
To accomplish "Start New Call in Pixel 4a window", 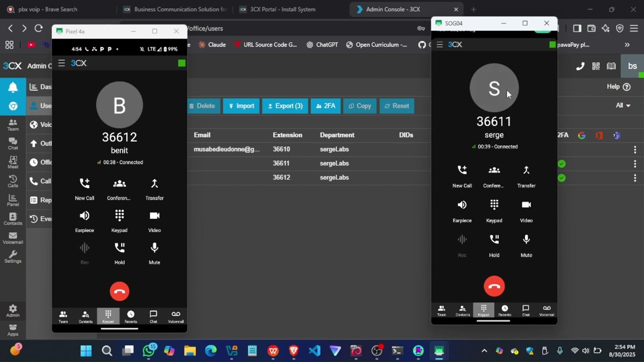I will pyautogui.click(x=85, y=189).
